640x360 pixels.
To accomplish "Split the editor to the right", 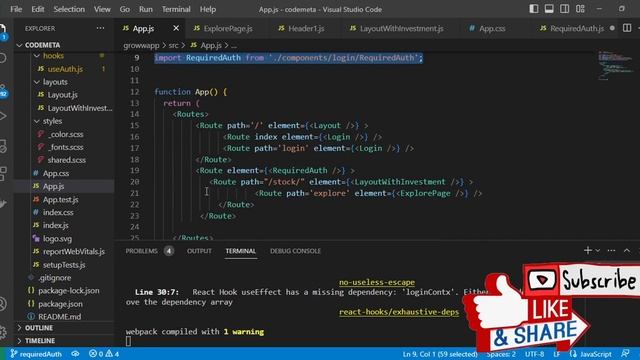I will pos(627,28).
